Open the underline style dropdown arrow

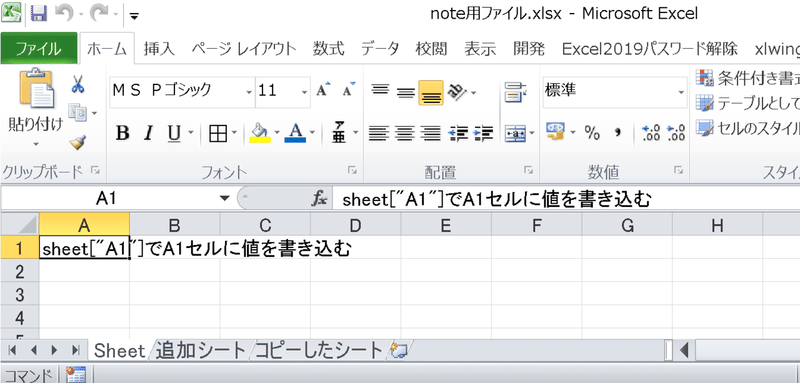191,134
